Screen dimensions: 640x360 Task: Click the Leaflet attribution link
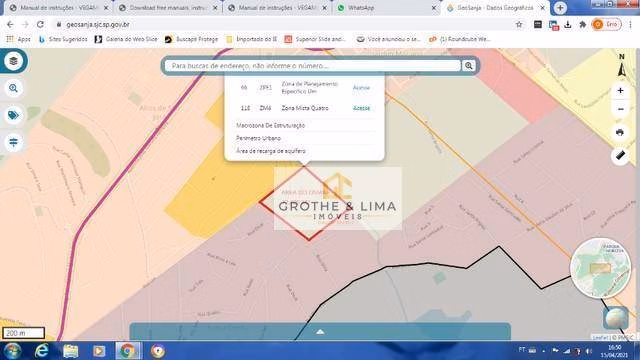(599, 337)
